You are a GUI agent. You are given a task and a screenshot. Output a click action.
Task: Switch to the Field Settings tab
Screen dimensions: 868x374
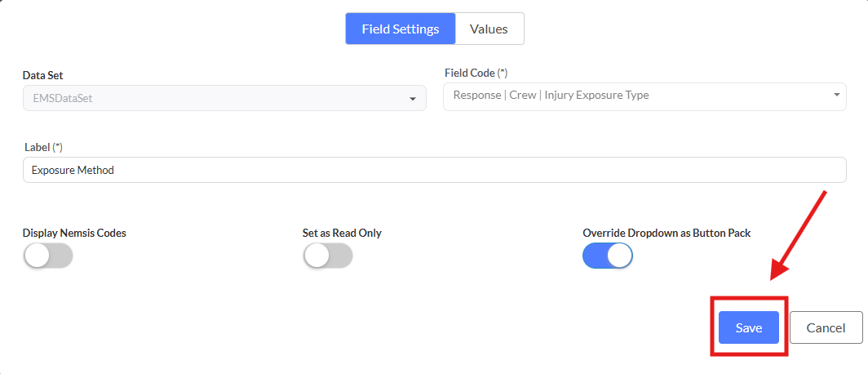coord(401,29)
